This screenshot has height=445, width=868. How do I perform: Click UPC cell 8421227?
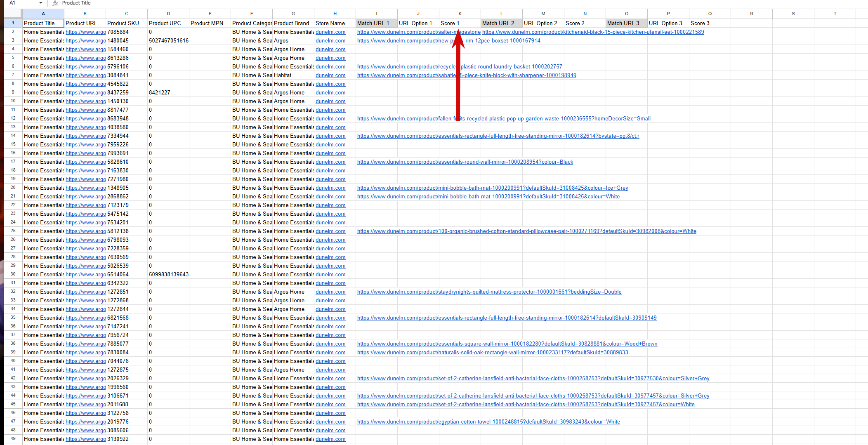point(168,92)
